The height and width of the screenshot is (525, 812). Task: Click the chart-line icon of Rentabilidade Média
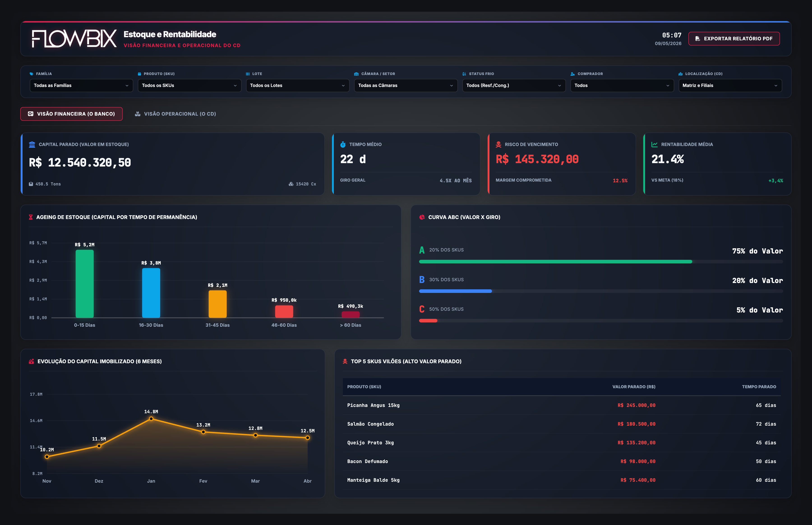tap(654, 145)
